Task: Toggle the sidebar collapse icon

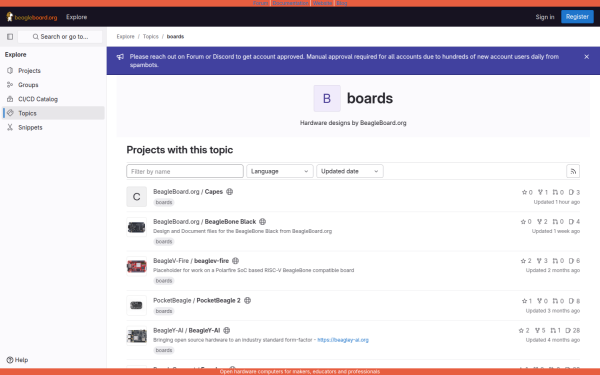Action: [x=10, y=37]
